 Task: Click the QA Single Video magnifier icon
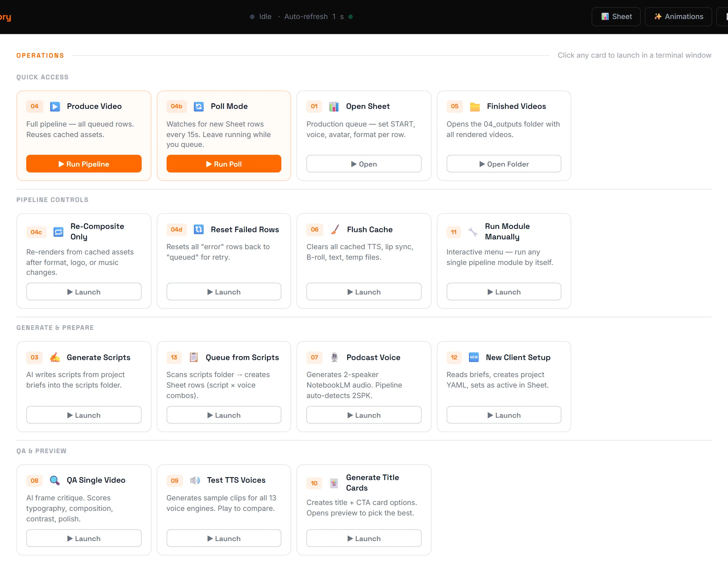(x=55, y=480)
